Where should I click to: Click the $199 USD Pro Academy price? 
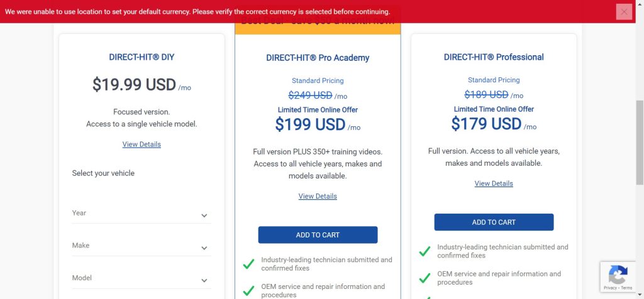[310, 124]
